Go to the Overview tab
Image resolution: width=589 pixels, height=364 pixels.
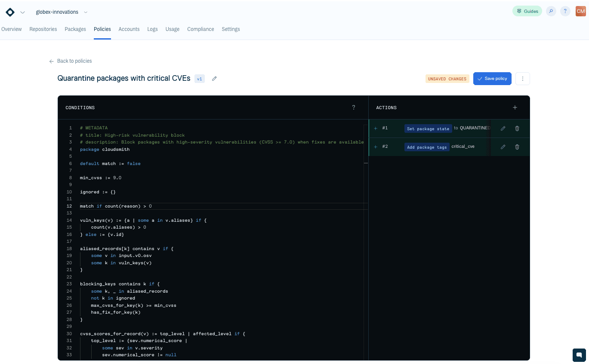pyautogui.click(x=12, y=29)
